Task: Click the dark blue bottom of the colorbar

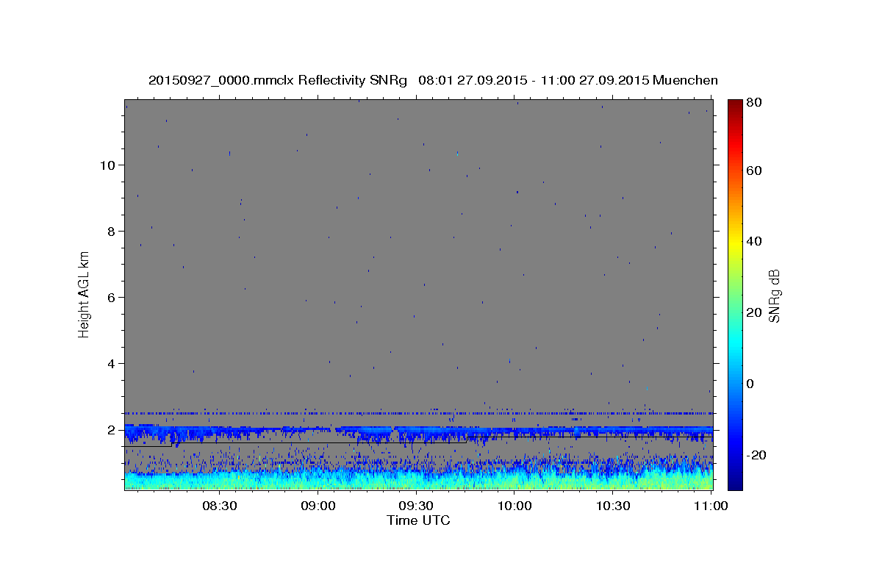Action: click(x=735, y=485)
